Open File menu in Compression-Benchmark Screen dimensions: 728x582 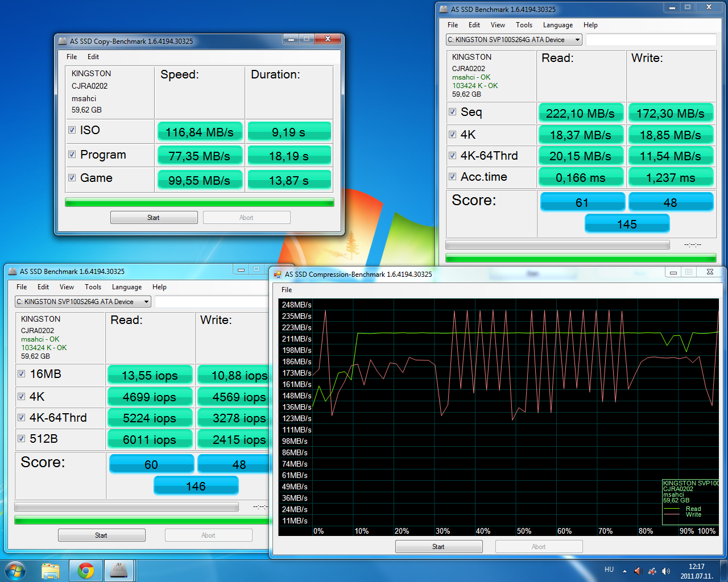click(287, 290)
